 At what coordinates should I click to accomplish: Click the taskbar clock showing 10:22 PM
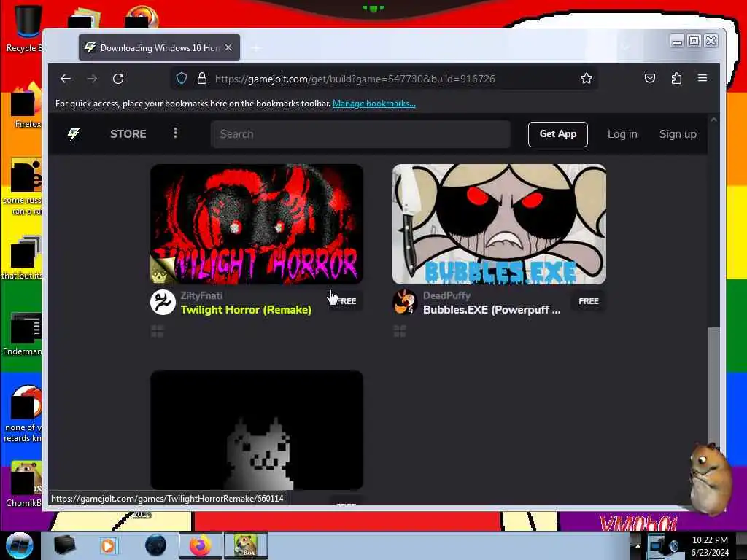[x=710, y=546]
